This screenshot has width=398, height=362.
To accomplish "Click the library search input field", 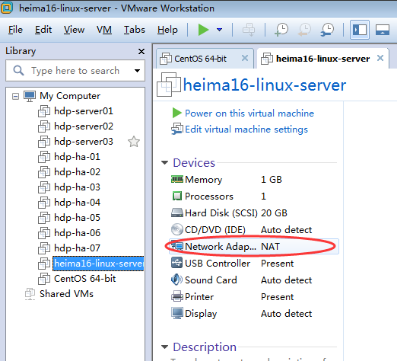I will coord(75,71).
